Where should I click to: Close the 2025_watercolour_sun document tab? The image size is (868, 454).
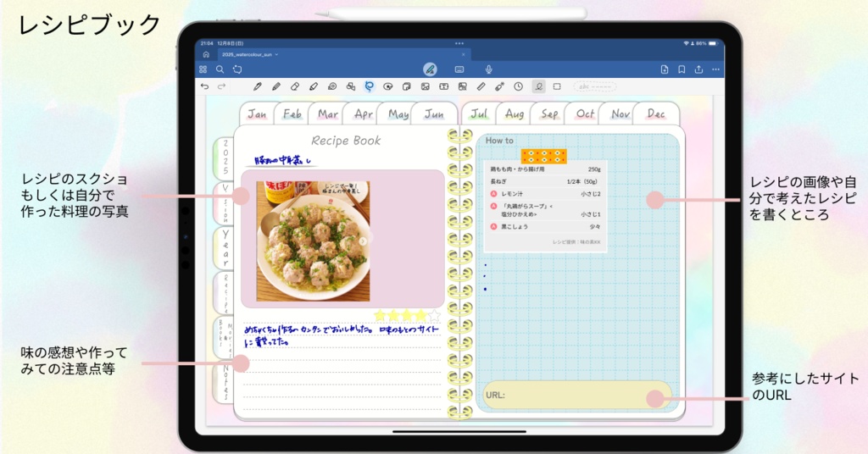[464, 55]
